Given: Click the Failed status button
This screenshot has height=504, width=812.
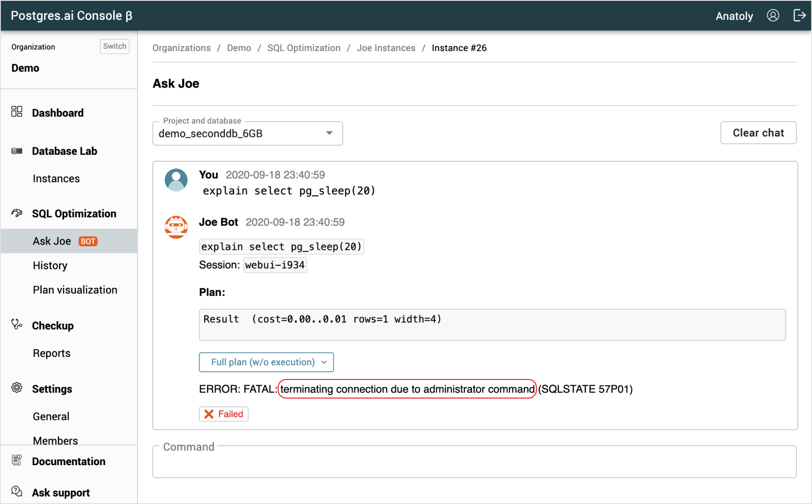Looking at the screenshot, I should [x=224, y=414].
